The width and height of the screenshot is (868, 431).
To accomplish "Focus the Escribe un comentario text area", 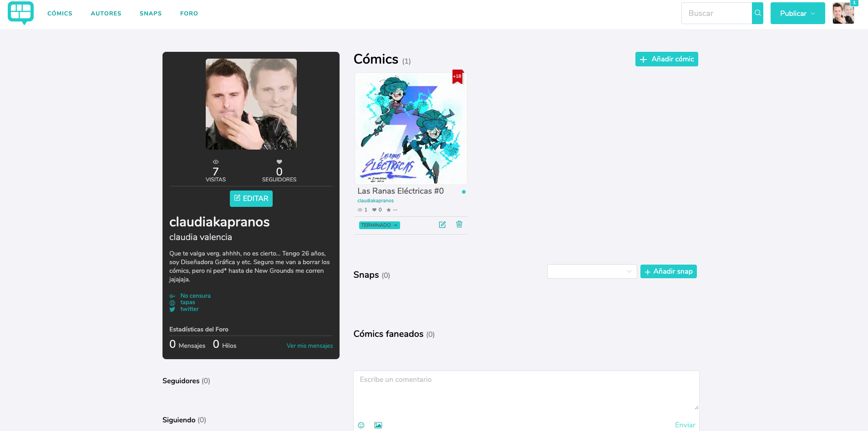I will [x=526, y=391].
